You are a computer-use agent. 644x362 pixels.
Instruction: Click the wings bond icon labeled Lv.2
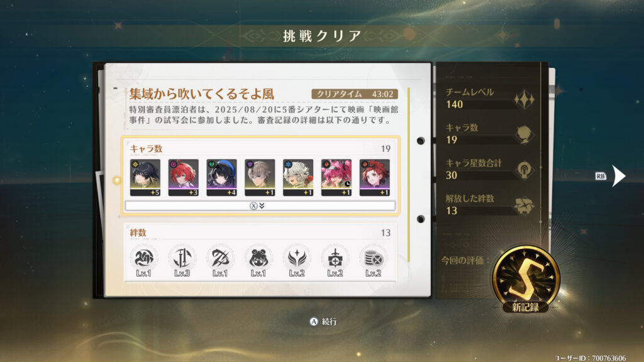point(297,261)
